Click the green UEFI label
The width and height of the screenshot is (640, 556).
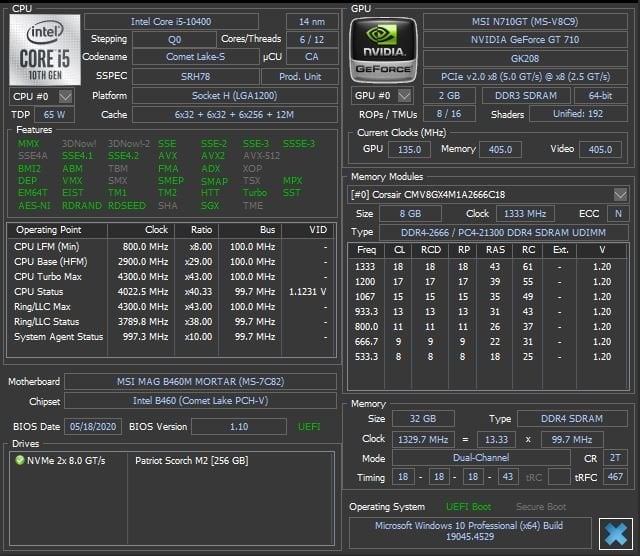tap(309, 427)
